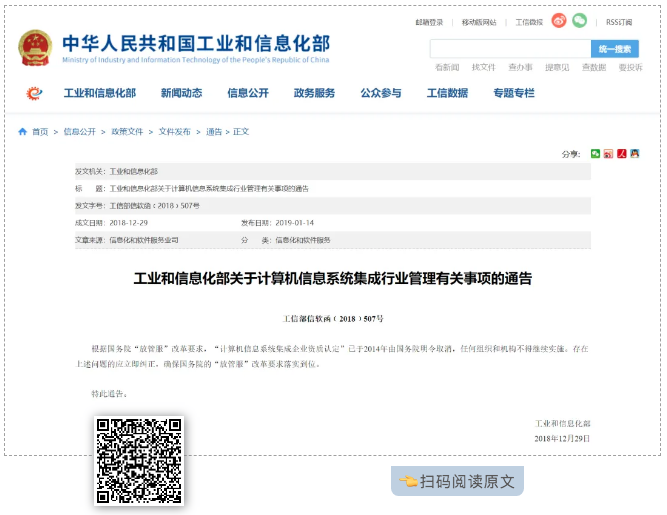The width and height of the screenshot is (667, 515).
Task: Select 要投诉 under the search box
Action: click(x=630, y=67)
